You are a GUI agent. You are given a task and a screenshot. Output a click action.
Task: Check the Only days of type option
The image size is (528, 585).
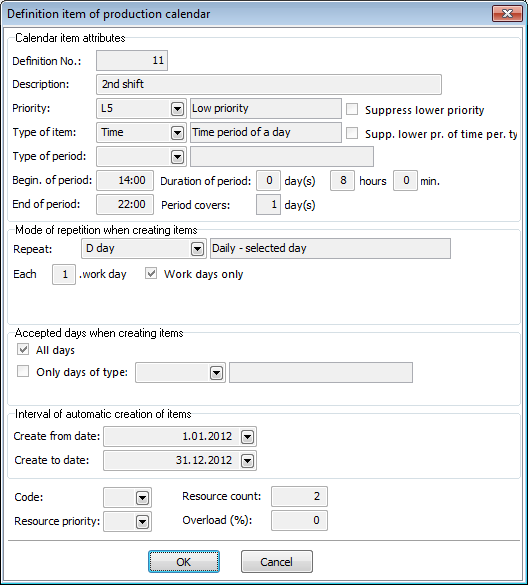click(23, 371)
